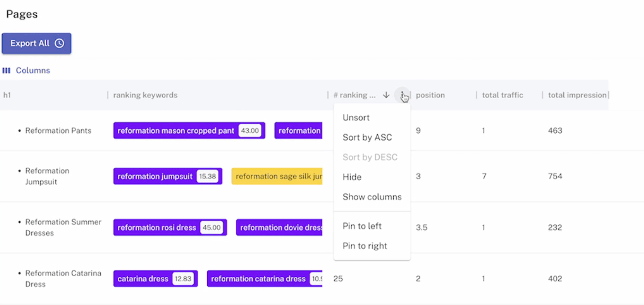The height and width of the screenshot is (305, 644).
Task: Select Hide in the column menu
Action: point(352,177)
